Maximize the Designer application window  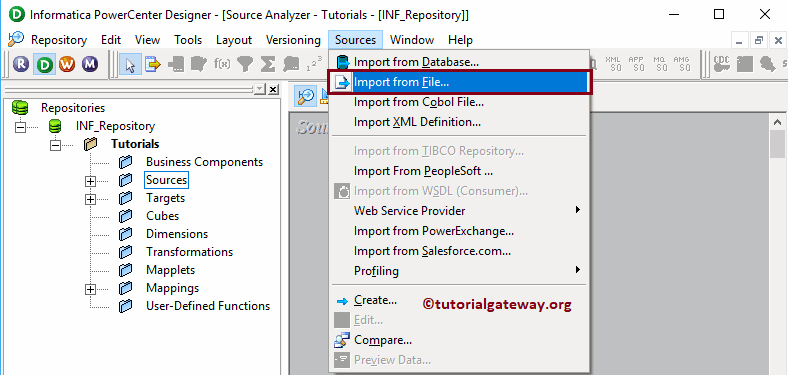719,14
